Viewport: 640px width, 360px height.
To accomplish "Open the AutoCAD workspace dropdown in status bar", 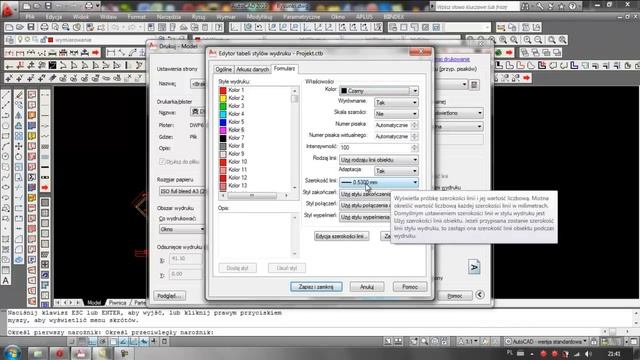I will [x=546, y=341].
